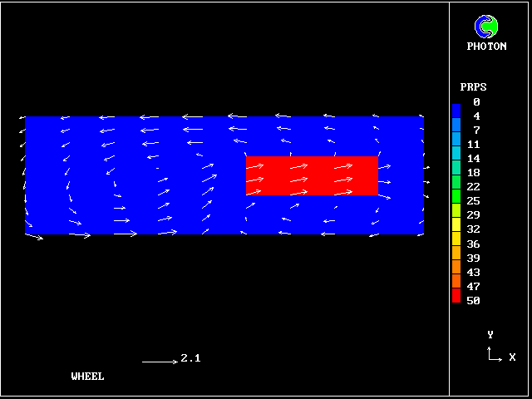Viewport: 532px width, 399px height.
Task: Click the legend value 0 label
Action: (476, 102)
